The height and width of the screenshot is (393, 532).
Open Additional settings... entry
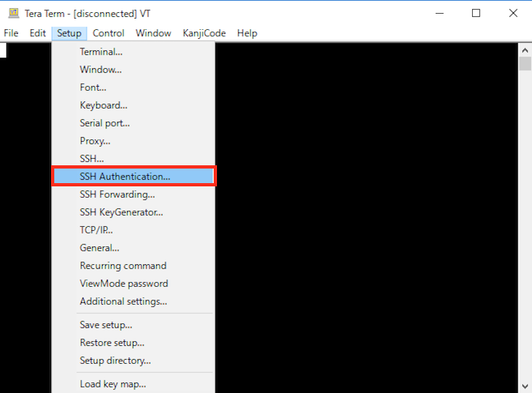pos(123,301)
